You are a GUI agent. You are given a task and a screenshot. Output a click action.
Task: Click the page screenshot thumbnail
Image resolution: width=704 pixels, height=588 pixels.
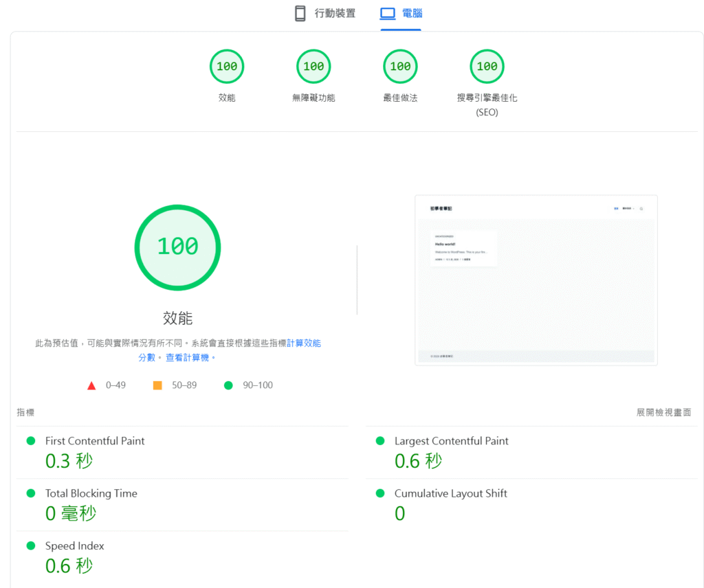pyautogui.click(x=536, y=280)
